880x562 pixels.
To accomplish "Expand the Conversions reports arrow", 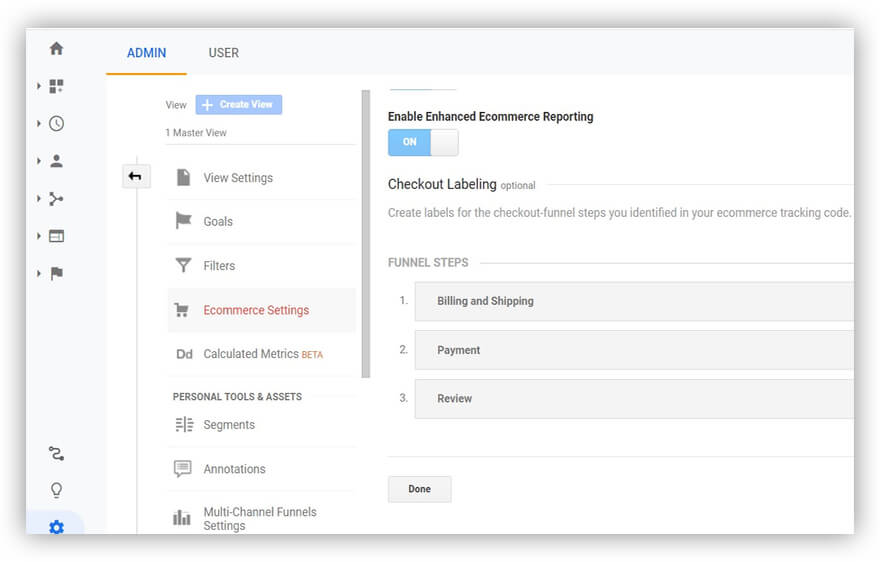I will pos(39,273).
